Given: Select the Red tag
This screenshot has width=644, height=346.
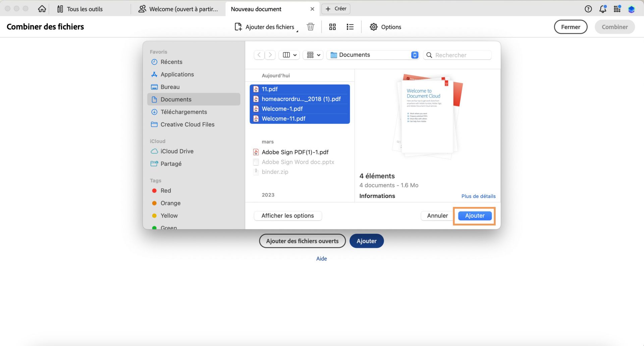Looking at the screenshot, I should [194, 191].
